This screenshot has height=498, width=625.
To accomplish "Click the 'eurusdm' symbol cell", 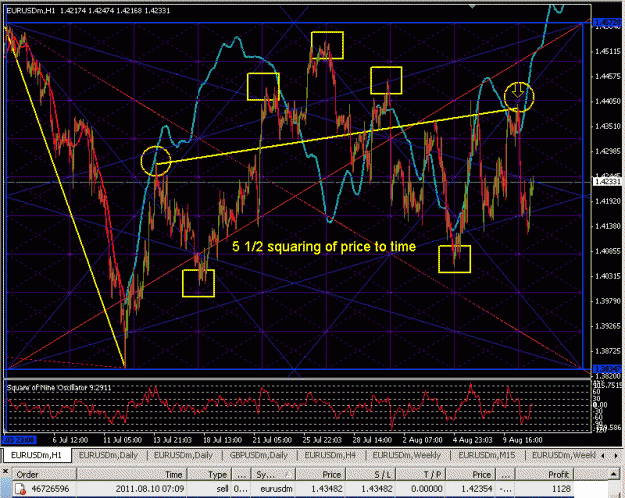I will [x=276, y=488].
